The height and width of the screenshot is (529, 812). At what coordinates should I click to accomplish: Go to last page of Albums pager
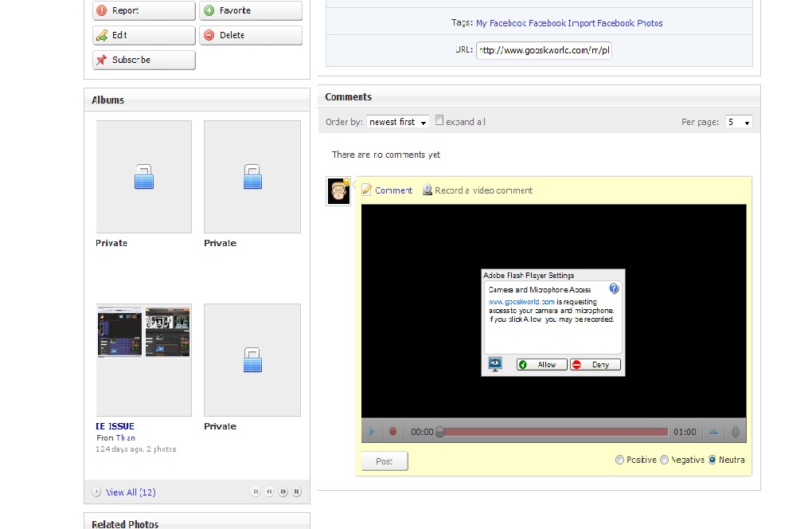point(296,492)
